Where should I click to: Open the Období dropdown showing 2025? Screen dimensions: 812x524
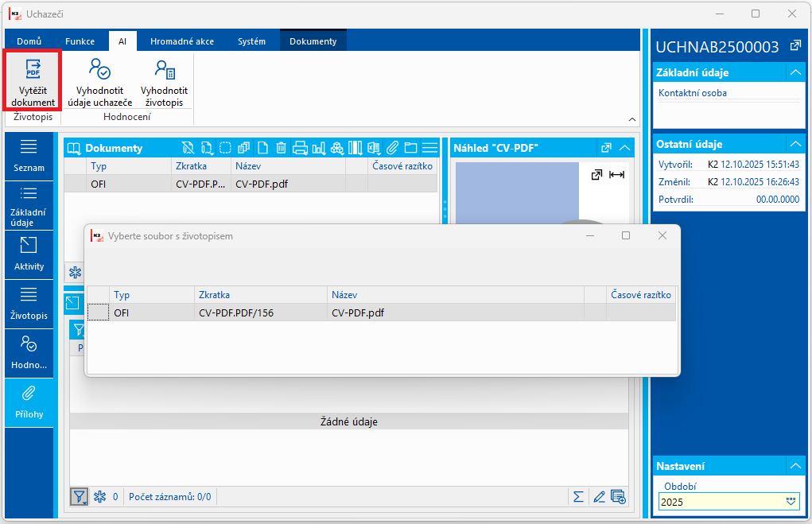(791, 502)
